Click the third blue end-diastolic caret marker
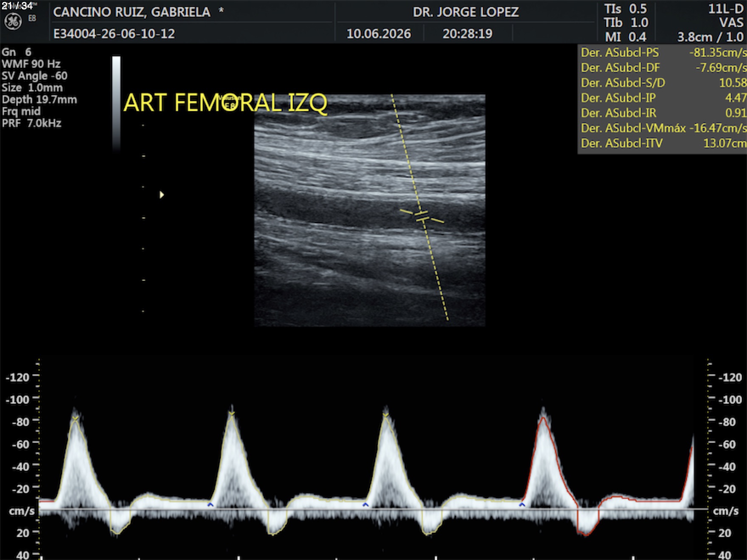The width and height of the screenshot is (747, 560). pyautogui.click(x=522, y=504)
